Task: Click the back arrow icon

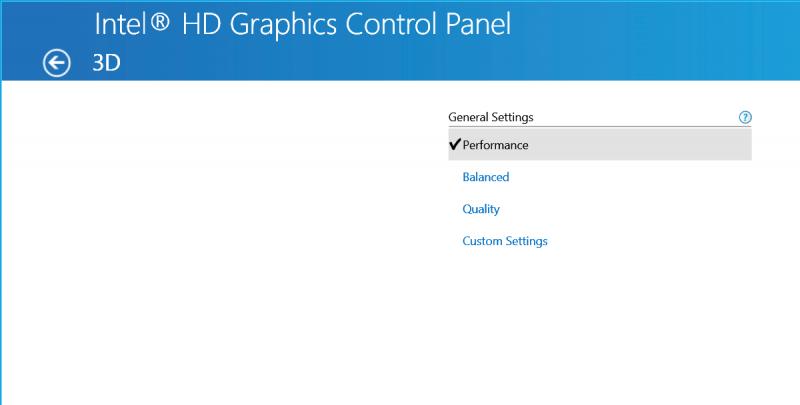Action: click(56, 63)
